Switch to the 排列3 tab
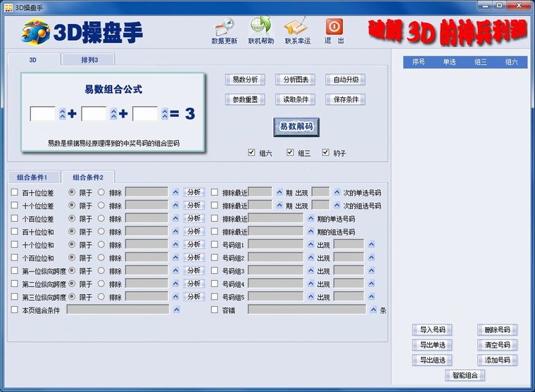Screen dimensions: 535x392 (88, 60)
